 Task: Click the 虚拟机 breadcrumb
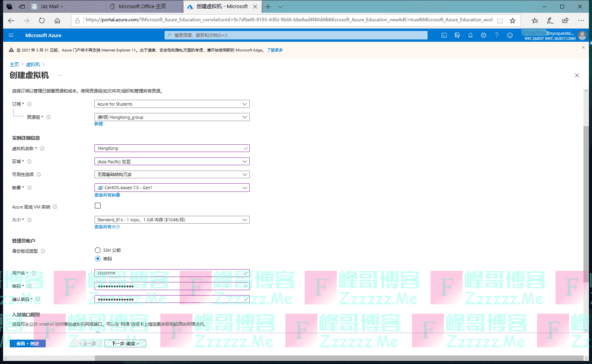pyautogui.click(x=33, y=65)
